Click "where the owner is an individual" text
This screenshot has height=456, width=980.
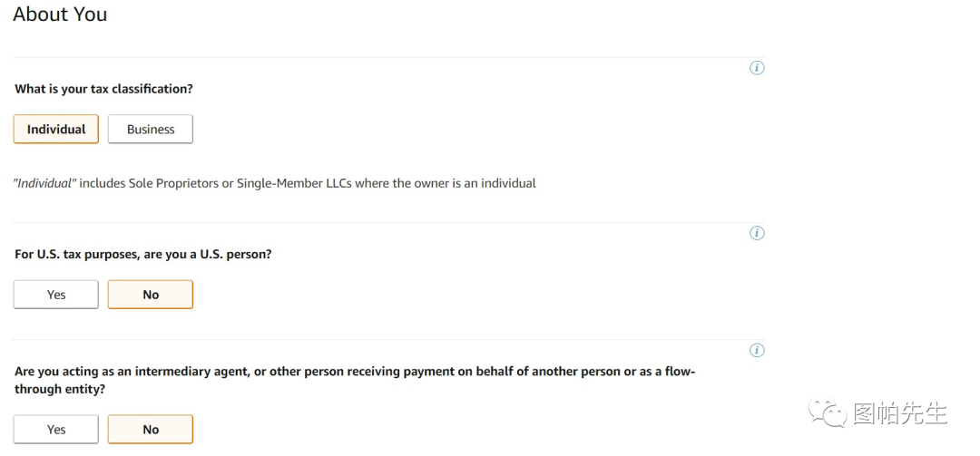(464, 183)
